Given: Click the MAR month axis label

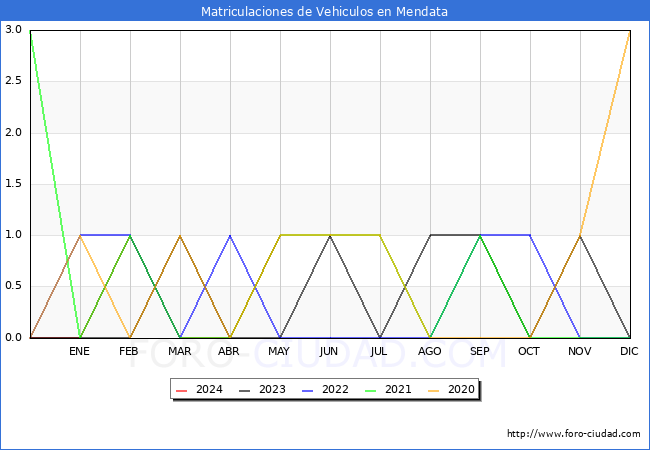Looking at the screenshot, I should (179, 351).
